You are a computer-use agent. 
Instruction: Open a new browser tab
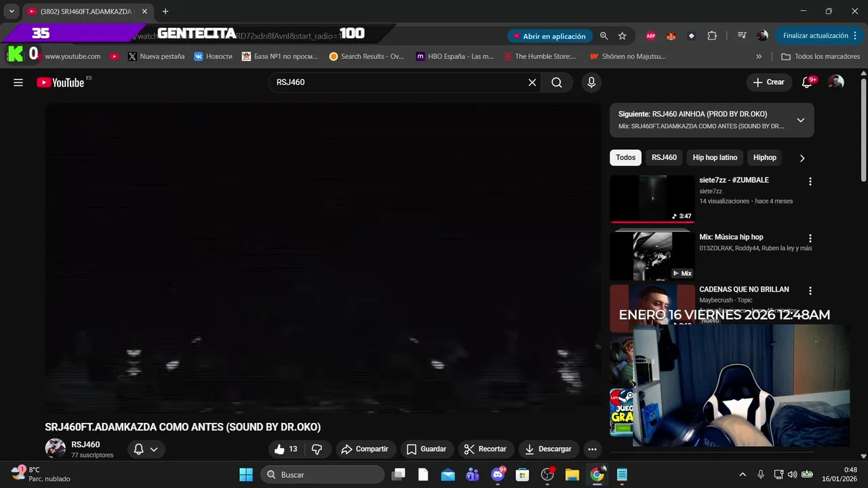[x=165, y=12]
